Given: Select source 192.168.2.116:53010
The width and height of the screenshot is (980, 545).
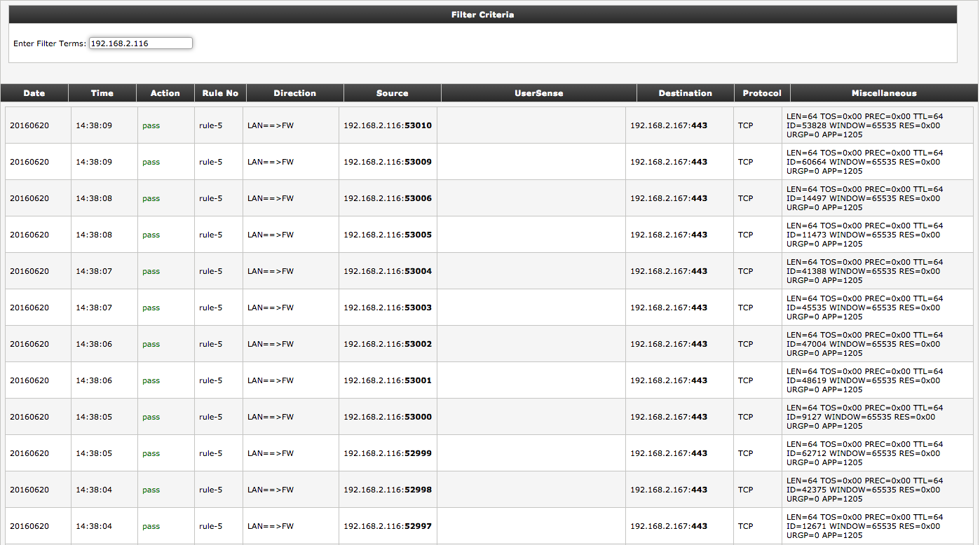Looking at the screenshot, I should [x=388, y=125].
